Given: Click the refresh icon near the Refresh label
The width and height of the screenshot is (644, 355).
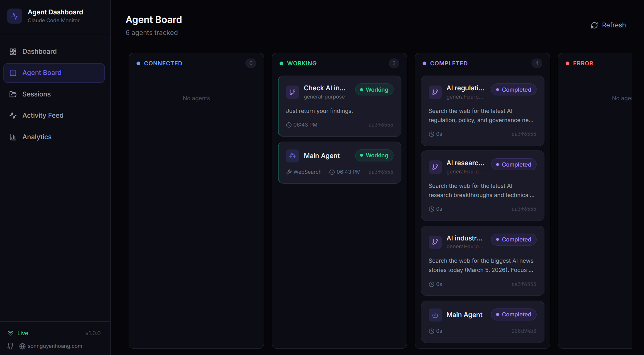Looking at the screenshot, I should click(594, 25).
